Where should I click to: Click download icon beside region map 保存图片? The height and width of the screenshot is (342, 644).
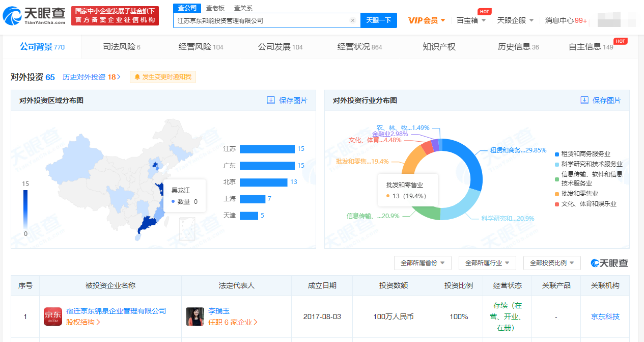[271, 100]
